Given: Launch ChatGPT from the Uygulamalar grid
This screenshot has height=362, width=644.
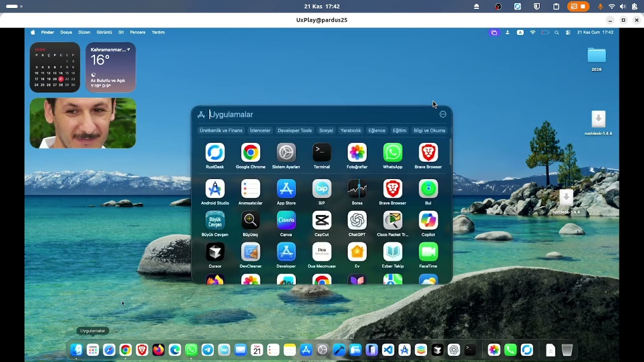Looking at the screenshot, I should 357,220.
